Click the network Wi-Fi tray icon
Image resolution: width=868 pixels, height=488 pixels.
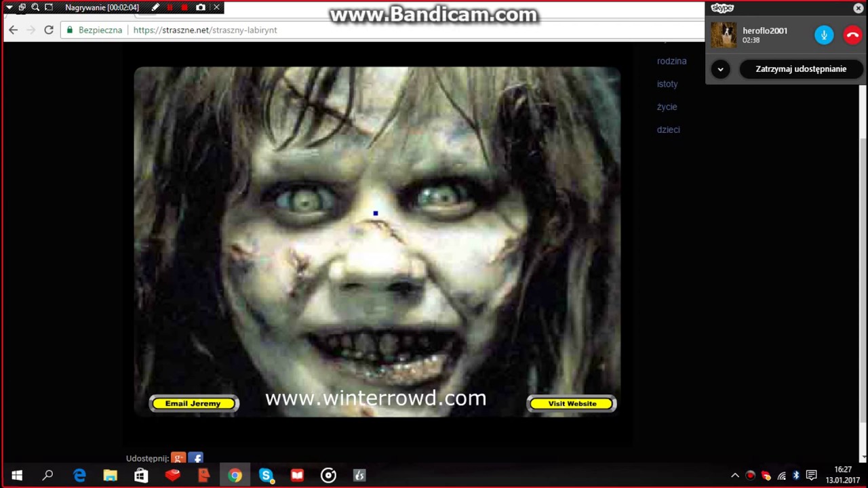pos(782,476)
